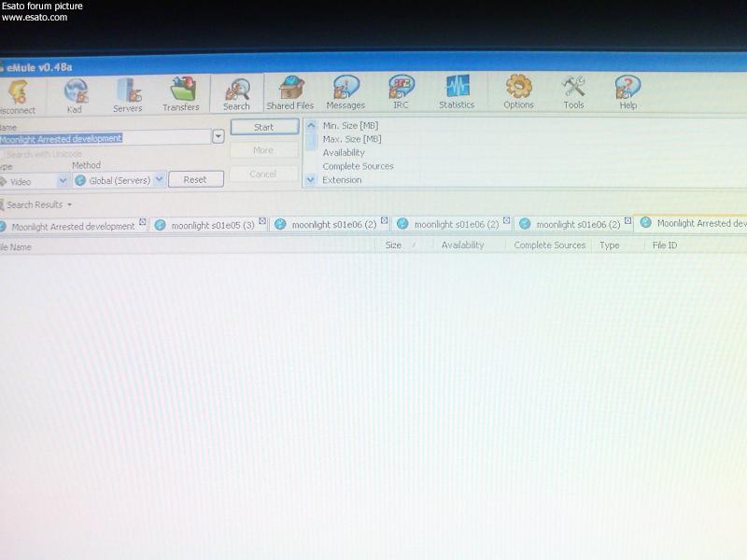Screen dimensions: 747x560
Task: Open the Shared Files view
Action: (x=290, y=94)
